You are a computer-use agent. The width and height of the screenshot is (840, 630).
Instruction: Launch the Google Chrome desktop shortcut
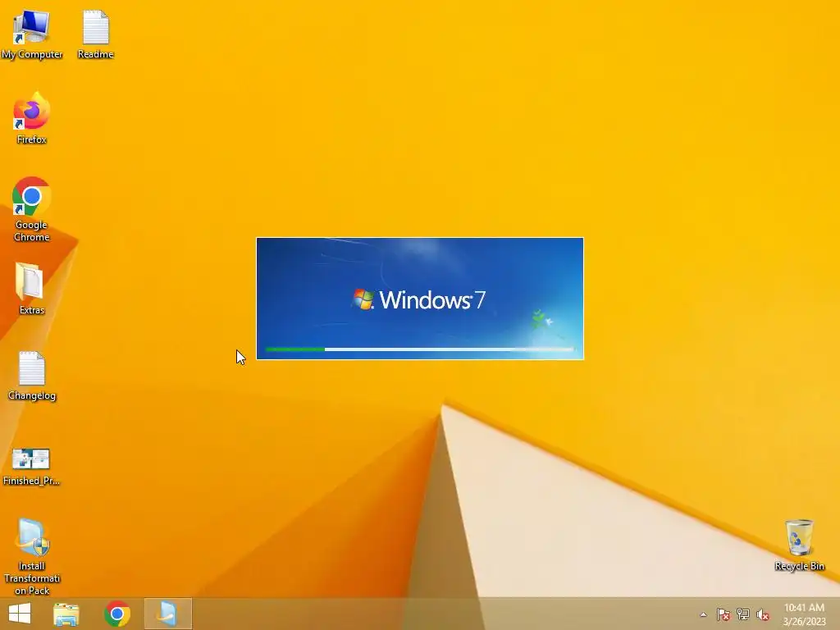32,209
